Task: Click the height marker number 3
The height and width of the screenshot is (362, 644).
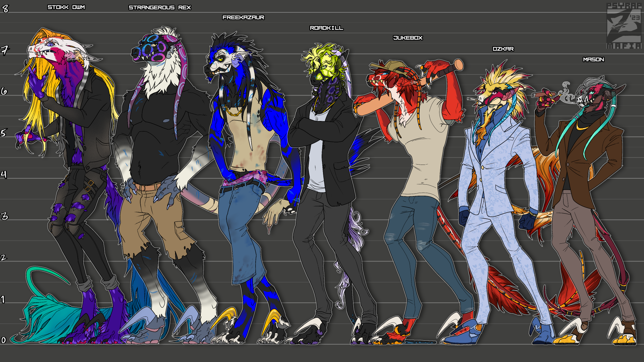Action: [x=4, y=216]
